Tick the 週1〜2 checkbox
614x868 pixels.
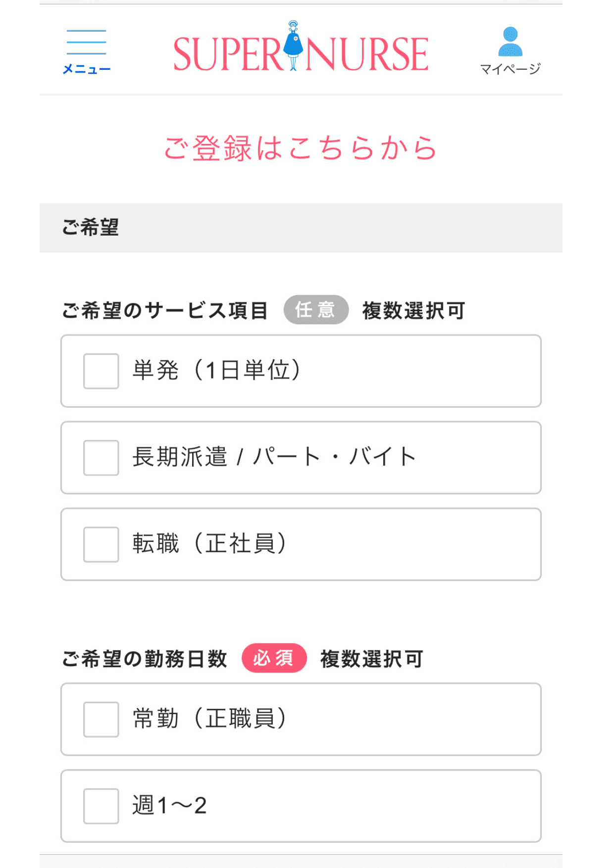tap(101, 806)
